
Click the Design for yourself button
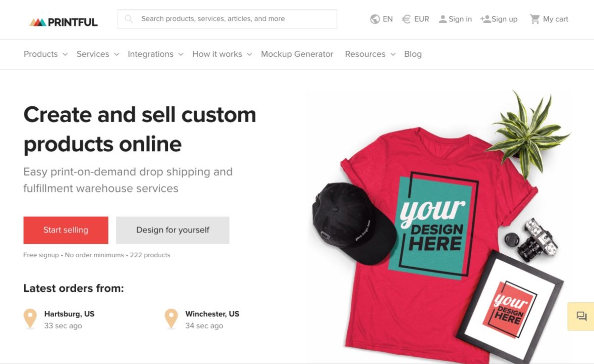coord(172,229)
